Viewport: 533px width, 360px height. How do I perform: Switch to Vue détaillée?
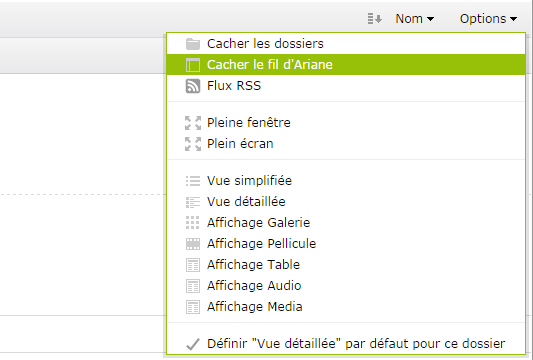click(346, 202)
